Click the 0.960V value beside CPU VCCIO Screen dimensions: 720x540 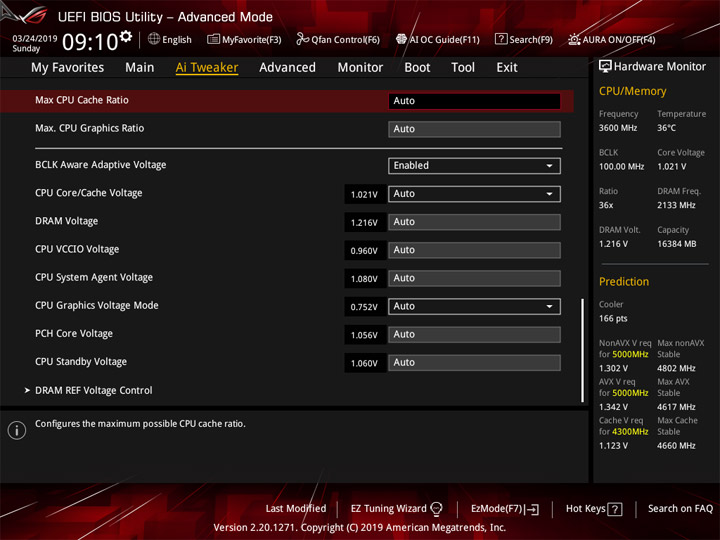[364, 251]
